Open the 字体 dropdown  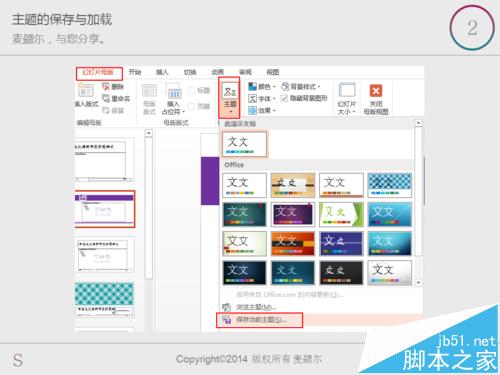262,99
